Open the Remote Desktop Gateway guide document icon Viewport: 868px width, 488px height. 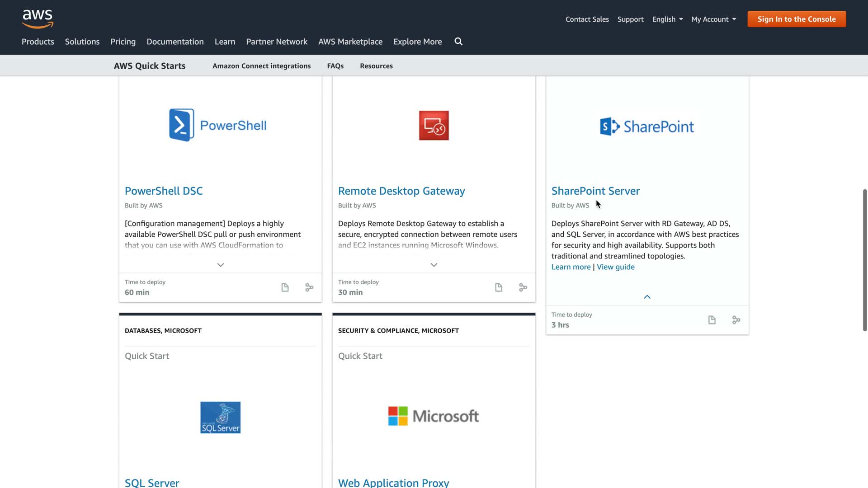[x=499, y=287]
